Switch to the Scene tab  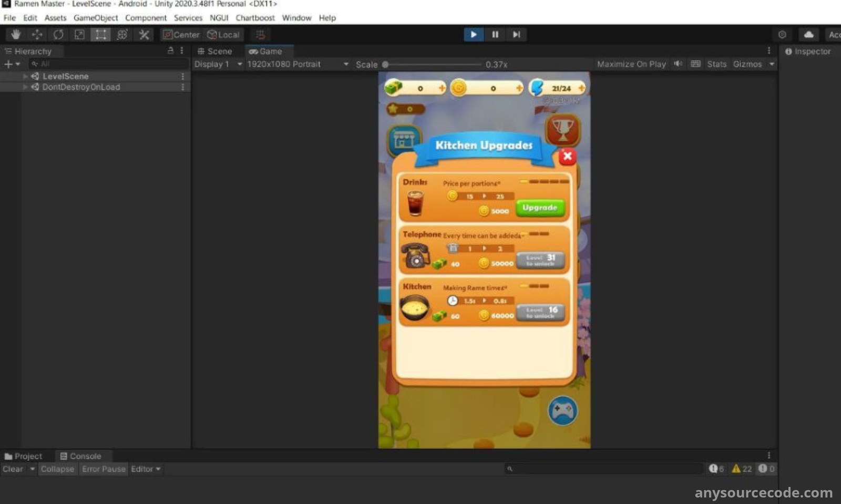point(214,52)
